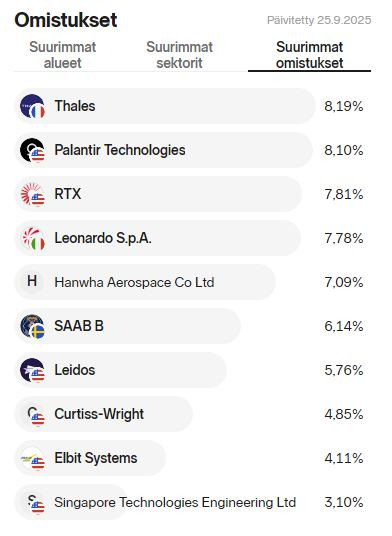Click the Thales 8,19% percentage value

343,106
